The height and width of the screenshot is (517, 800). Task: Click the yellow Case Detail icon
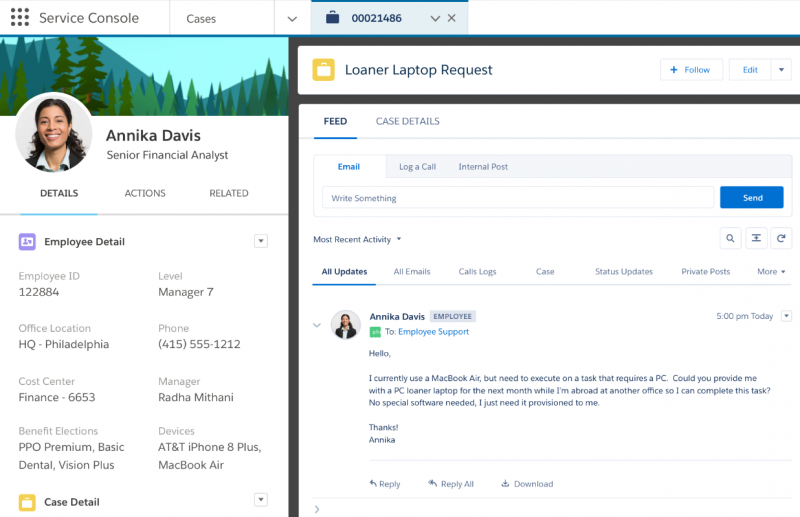(28, 503)
